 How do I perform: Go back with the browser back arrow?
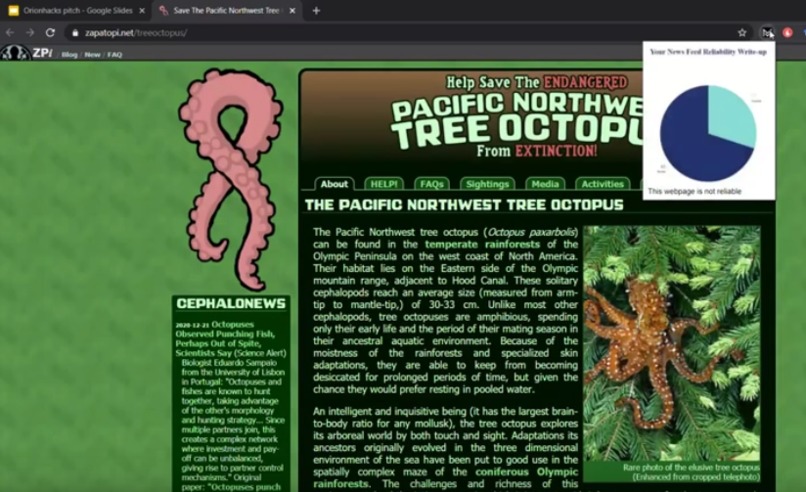[10, 32]
